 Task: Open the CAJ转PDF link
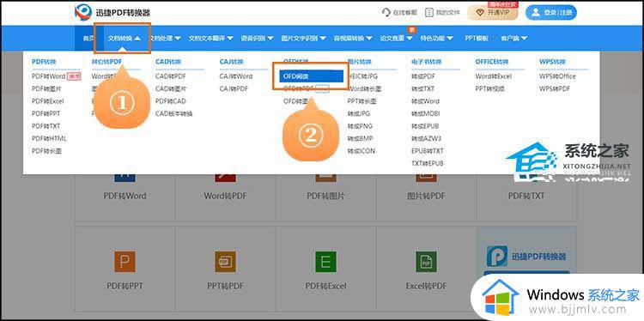(234, 88)
